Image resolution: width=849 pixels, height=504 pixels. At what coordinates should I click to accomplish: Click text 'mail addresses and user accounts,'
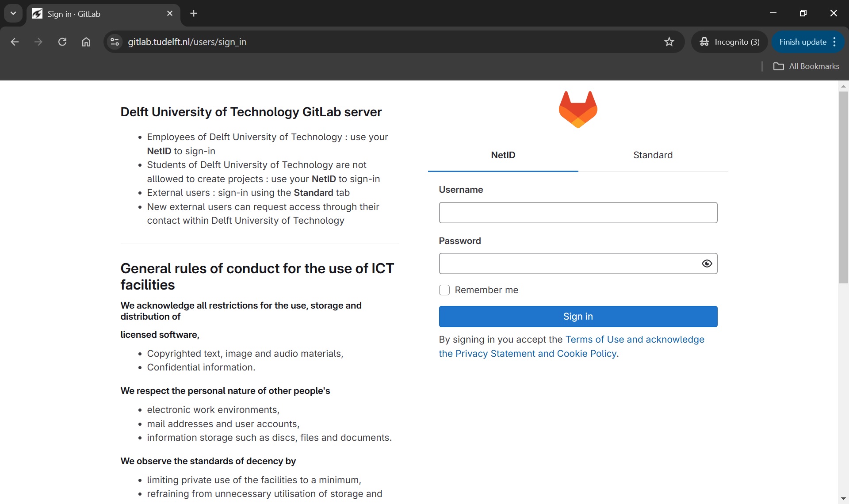223,424
